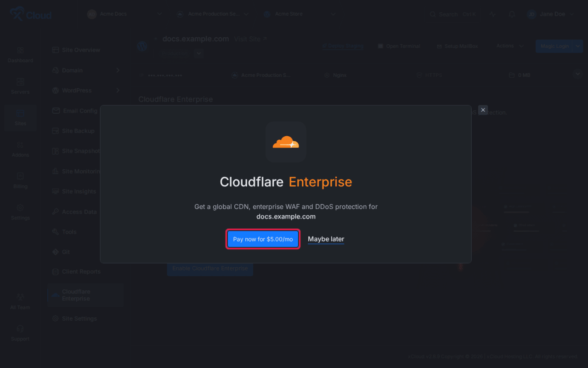This screenshot has height=368, width=588.
Task: Click the Visit Site link
Action: coord(251,39)
